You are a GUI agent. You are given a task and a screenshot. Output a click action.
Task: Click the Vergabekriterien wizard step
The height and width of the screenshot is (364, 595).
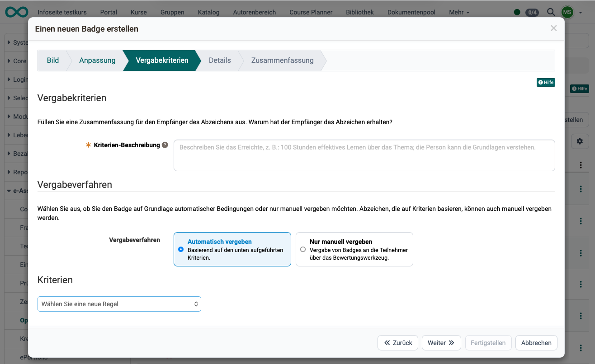(162, 60)
